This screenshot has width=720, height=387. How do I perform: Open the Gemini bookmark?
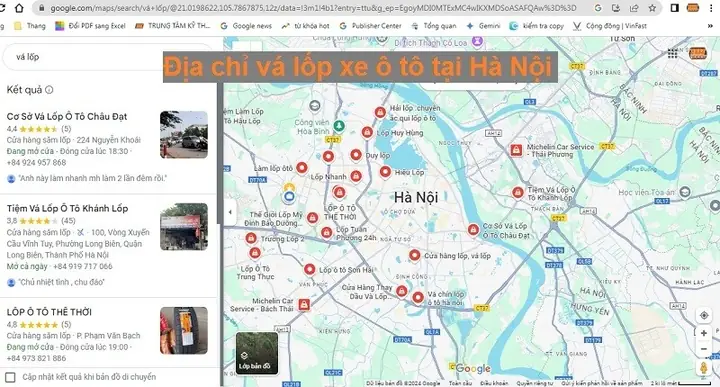pos(483,26)
